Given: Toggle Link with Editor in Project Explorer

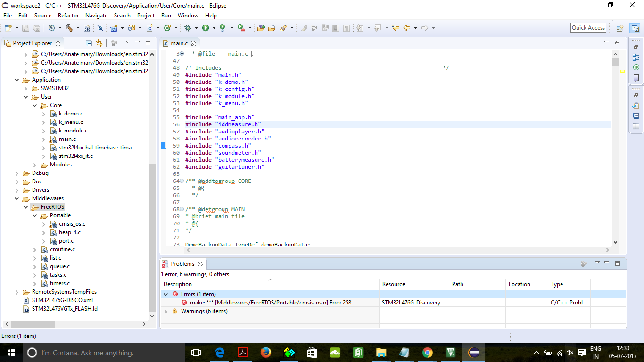Looking at the screenshot, I should tap(99, 43).
